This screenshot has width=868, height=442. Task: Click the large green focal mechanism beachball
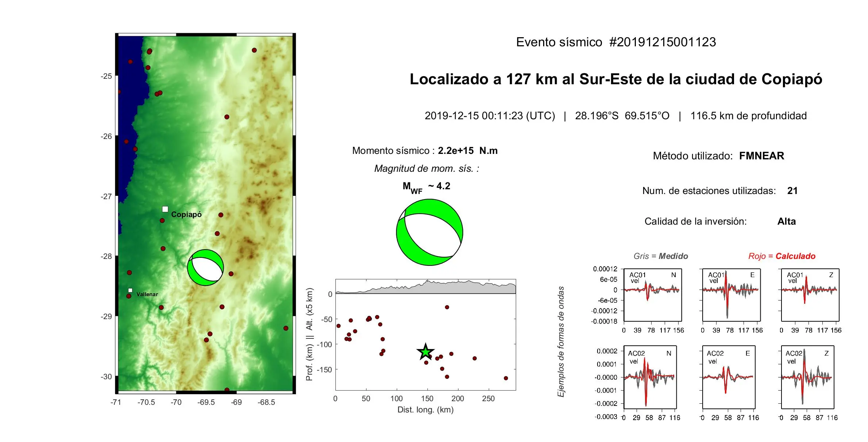coord(430,232)
